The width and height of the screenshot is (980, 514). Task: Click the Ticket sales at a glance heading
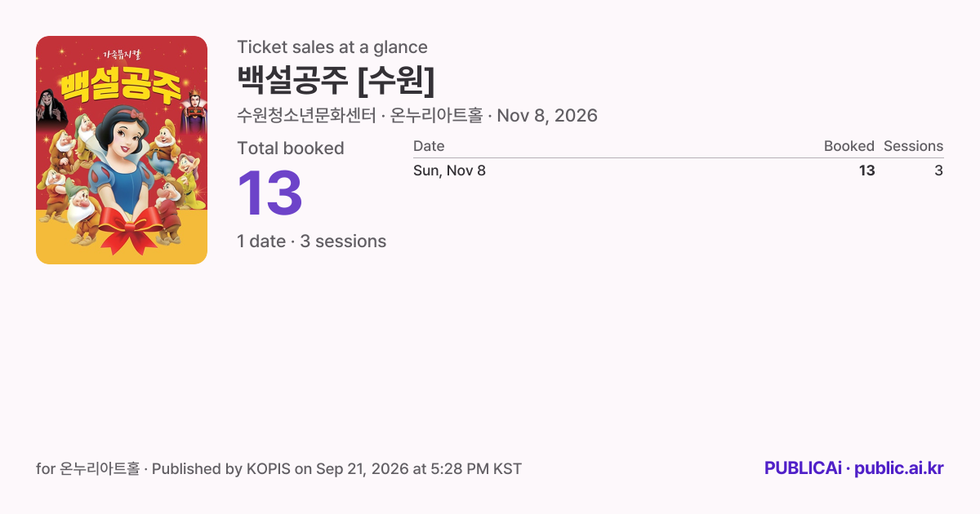(332, 47)
